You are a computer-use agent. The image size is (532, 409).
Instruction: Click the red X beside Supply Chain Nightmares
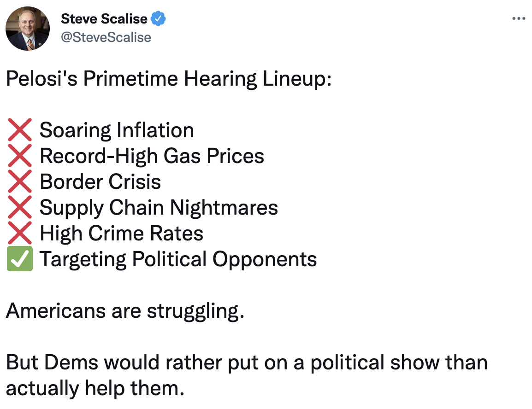(x=20, y=208)
